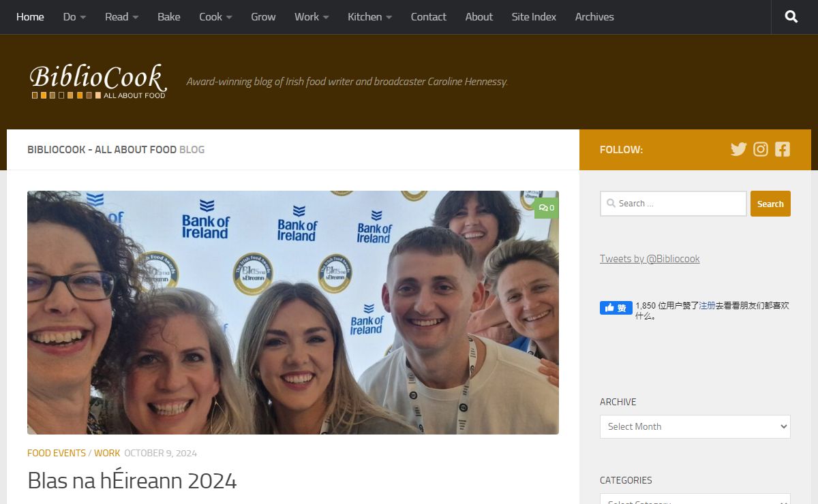Click the comment count bubble on post image
Viewport: 818px width, 504px height.
click(546, 208)
